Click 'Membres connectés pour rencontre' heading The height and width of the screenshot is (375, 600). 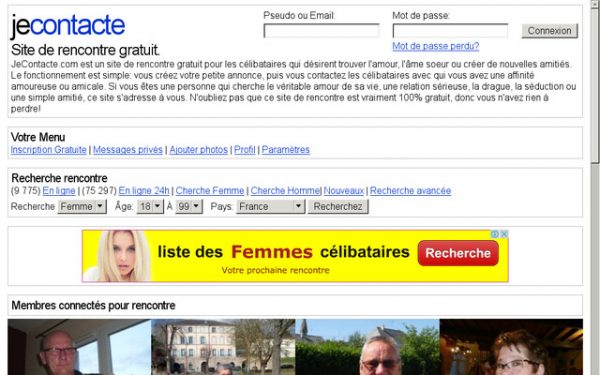click(93, 305)
